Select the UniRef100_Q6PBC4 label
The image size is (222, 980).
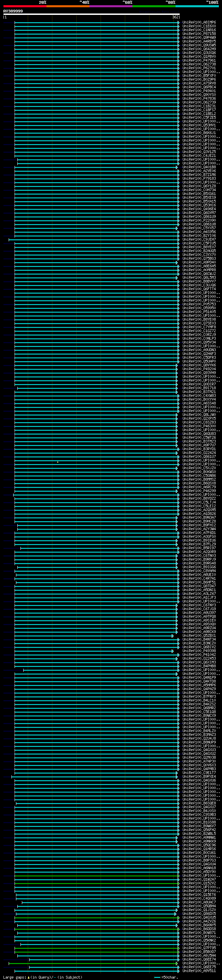point(199,87)
